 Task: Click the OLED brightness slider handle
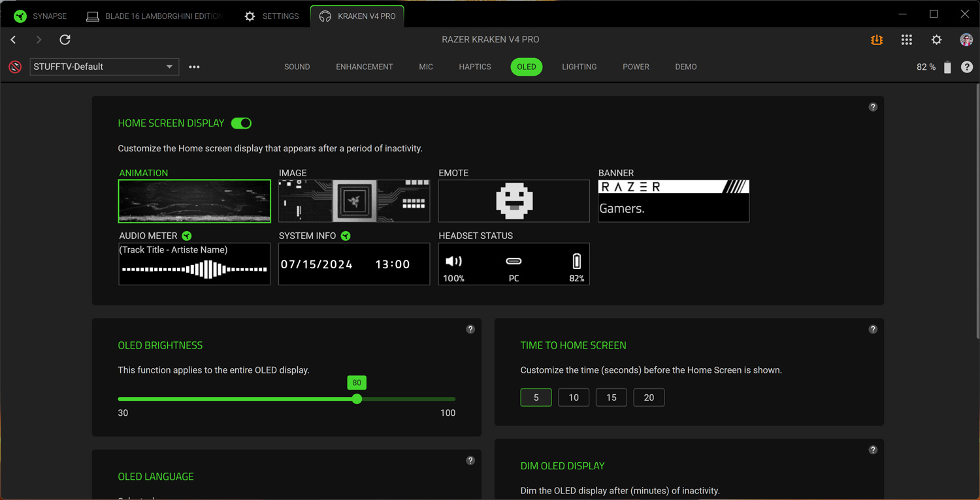[357, 399]
